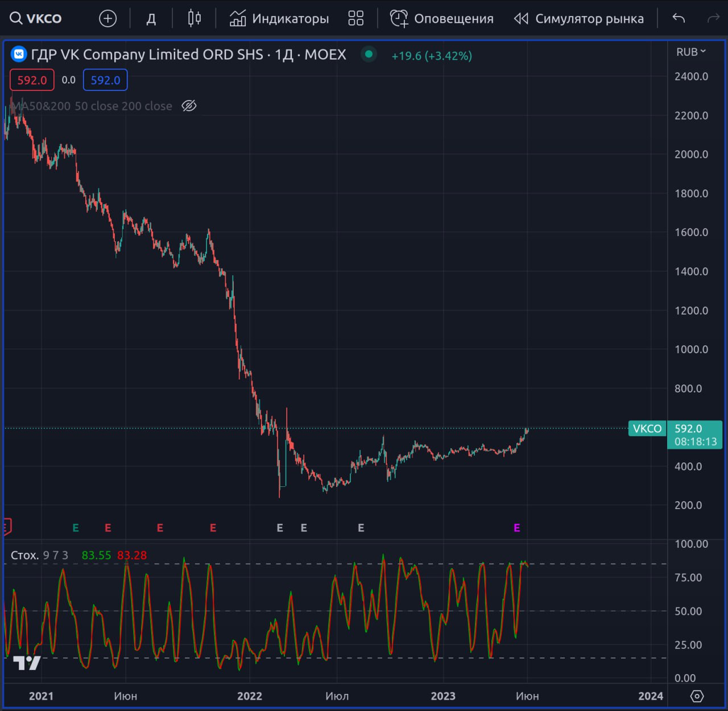Viewport: 728px width, 711px height.
Task: Click 2400.0 on the price scale
Action: coord(692,76)
